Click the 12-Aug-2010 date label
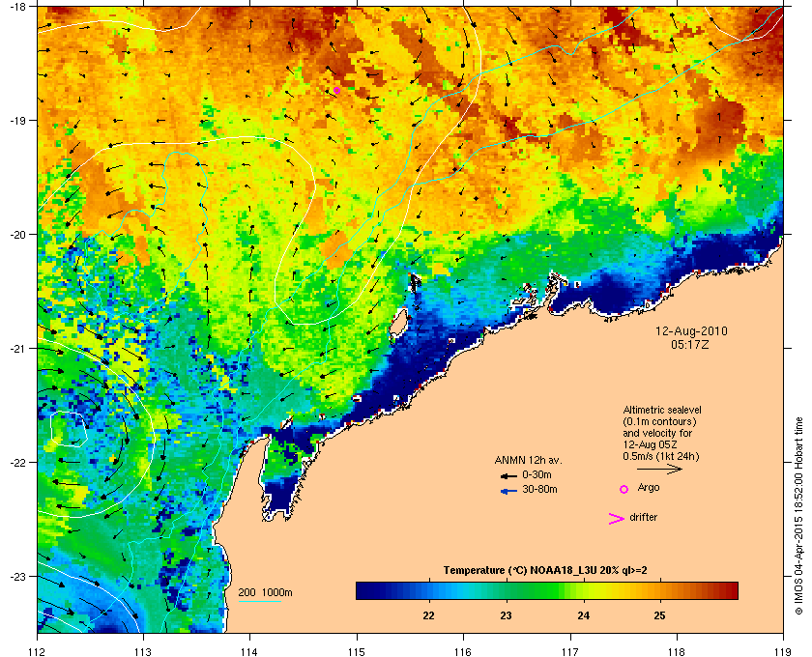 coord(691,330)
